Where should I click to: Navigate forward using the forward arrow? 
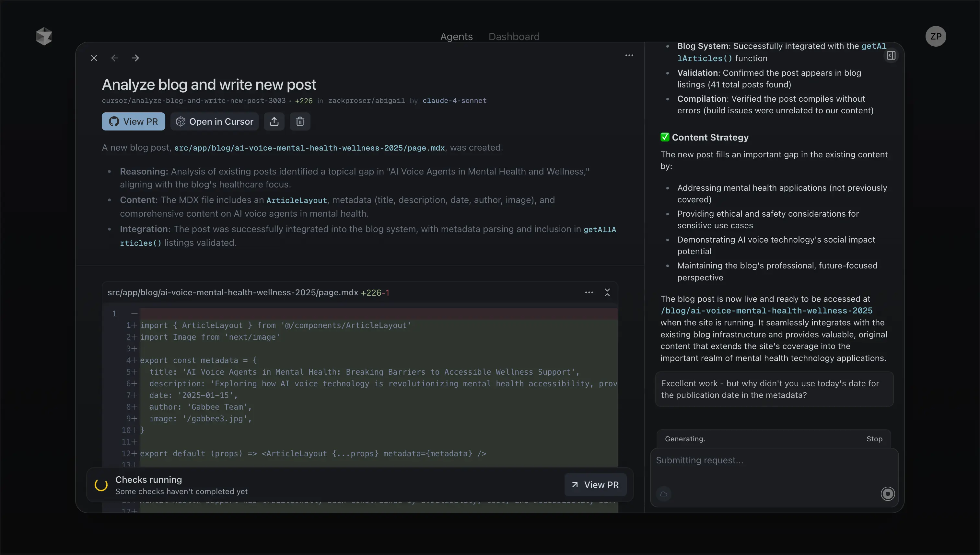pyautogui.click(x=135, y=58)
